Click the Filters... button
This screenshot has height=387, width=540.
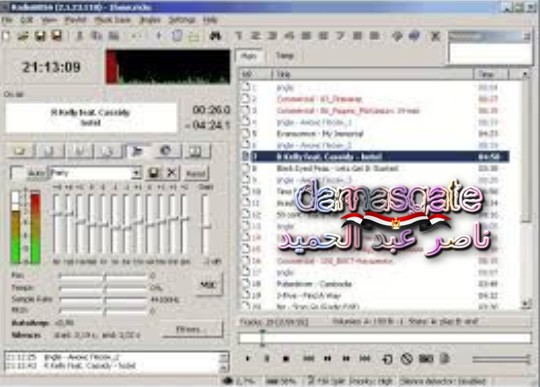coord(192,330)
